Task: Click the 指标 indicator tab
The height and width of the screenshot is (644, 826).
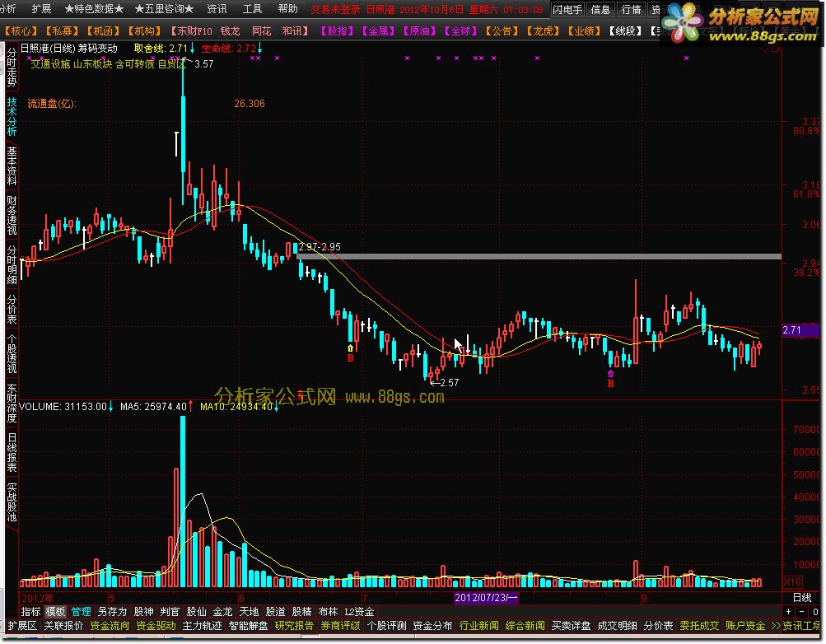Action: (30, 612)
